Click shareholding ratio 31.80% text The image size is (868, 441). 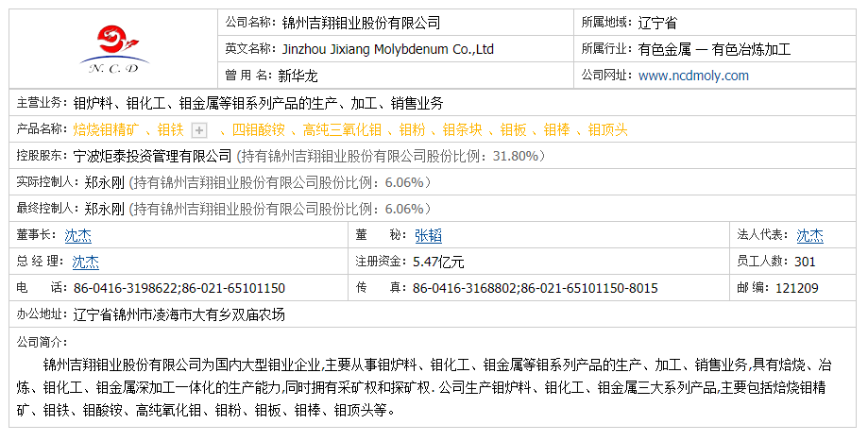point(516,156)
